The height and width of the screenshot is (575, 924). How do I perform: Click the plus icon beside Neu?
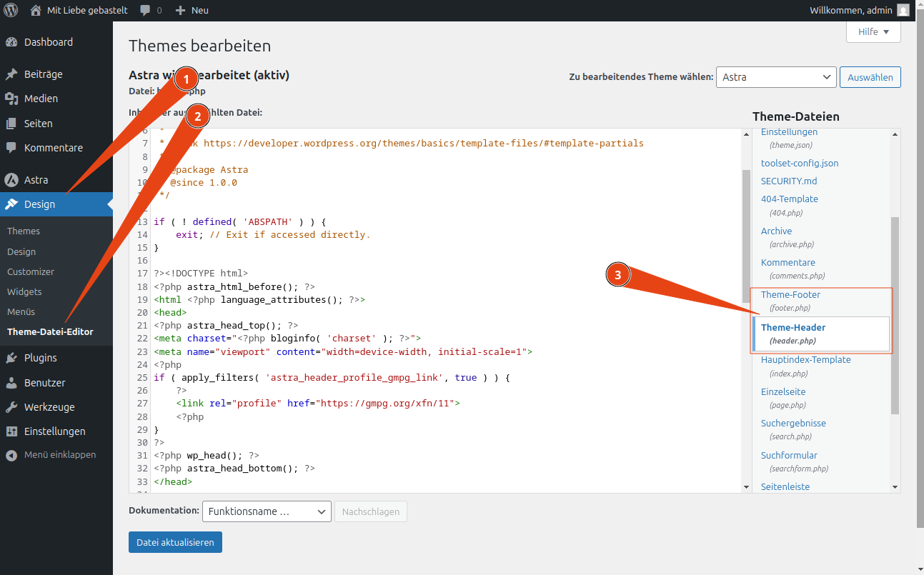[x=180, y=11]
